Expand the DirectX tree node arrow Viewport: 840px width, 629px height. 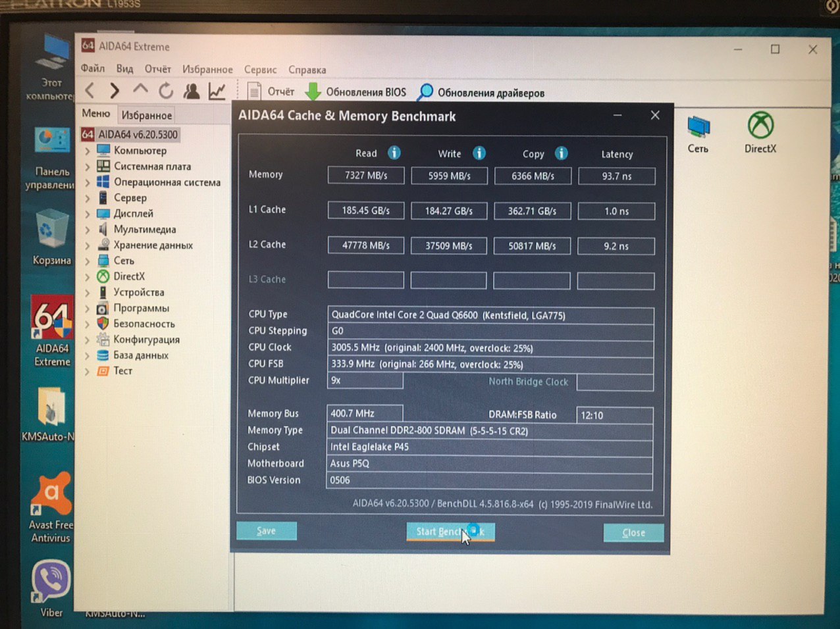point(87,277)
